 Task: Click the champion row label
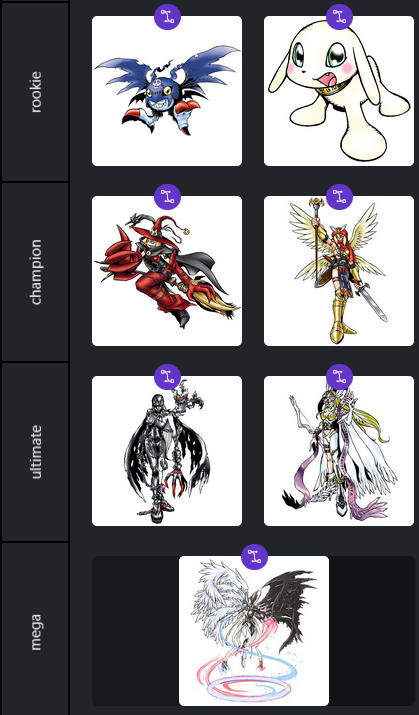(x=36, y=272)
